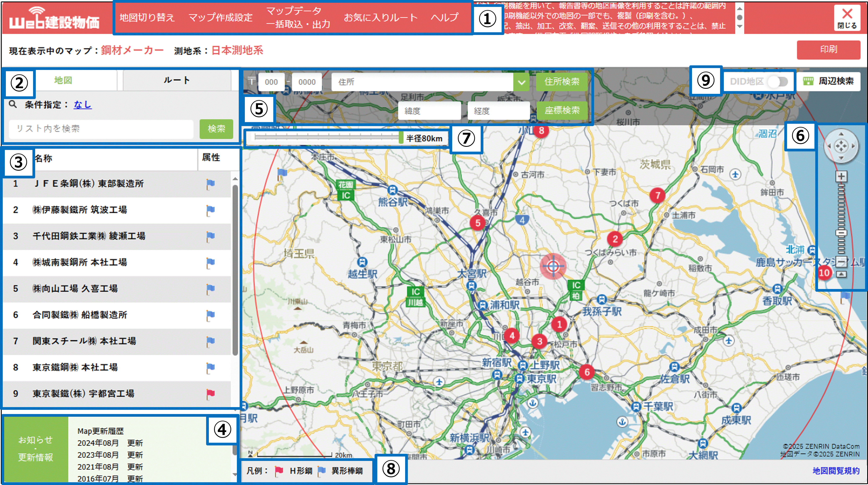Click the 属性 column header
Image resolution: width=868 pixels, height=485 pixels.
pyautogui.click(x=211, y=157)
